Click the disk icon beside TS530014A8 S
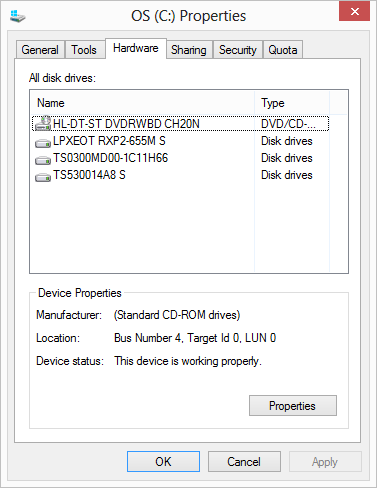 click(x=43, y=177)
